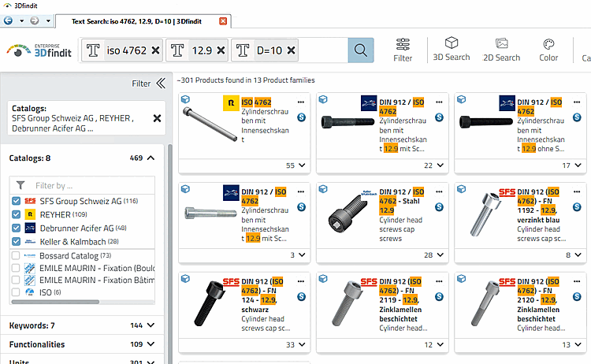Viewport: 591px width, 364px height.
Task: Uncheck REYHER catalog
Action: [x=16, y=214]
